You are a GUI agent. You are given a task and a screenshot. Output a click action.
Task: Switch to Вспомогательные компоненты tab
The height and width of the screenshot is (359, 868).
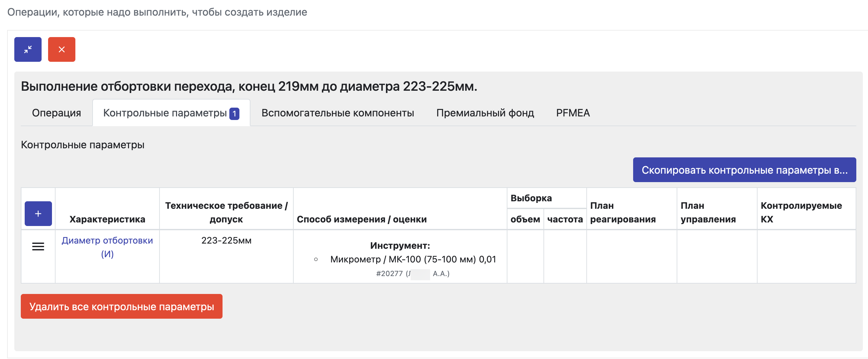click(x=338, y=113)
